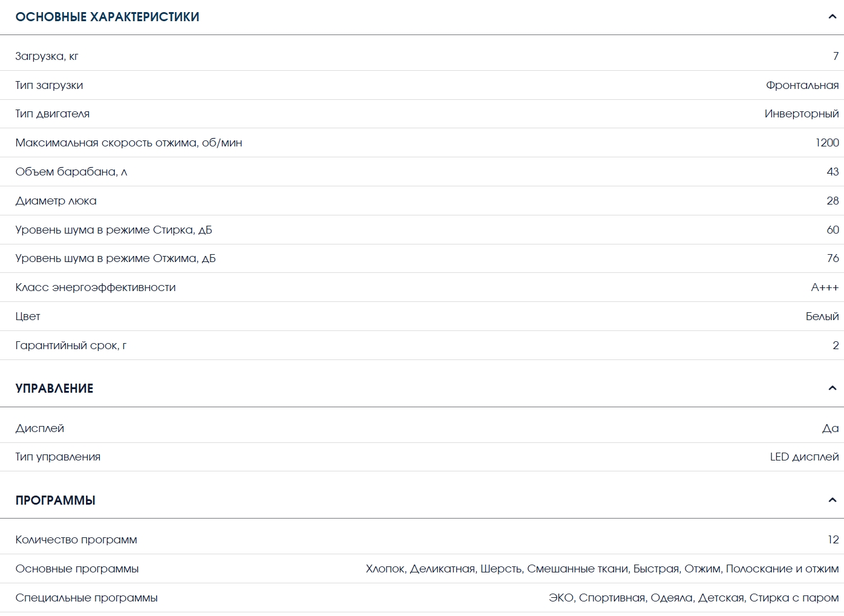Click the ОСНОВНЫЕ ХАРАКТЕРИСТИКИ heading text

click(x=107, y=17)
